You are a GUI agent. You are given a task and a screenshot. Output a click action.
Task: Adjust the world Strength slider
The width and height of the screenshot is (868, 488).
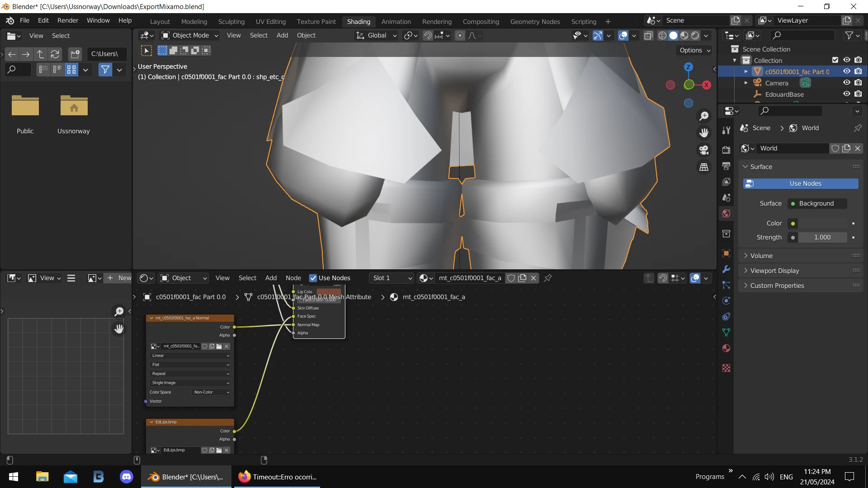click(x=822, y=237)
